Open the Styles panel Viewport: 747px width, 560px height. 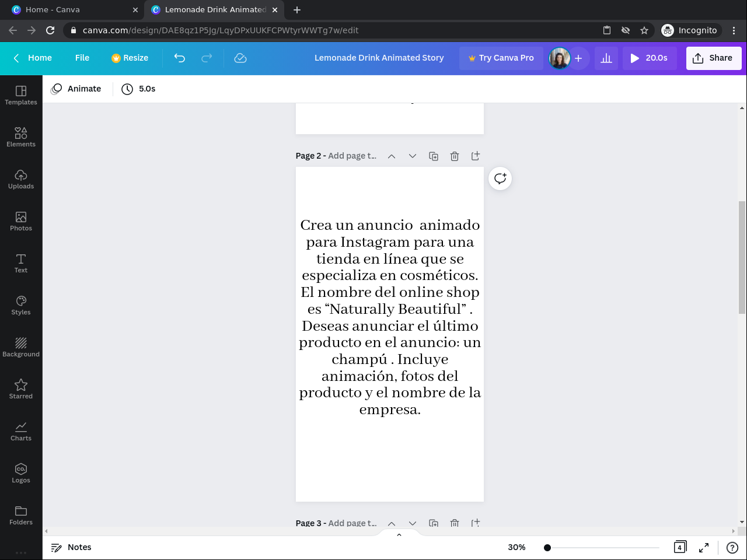click(21, 304)
